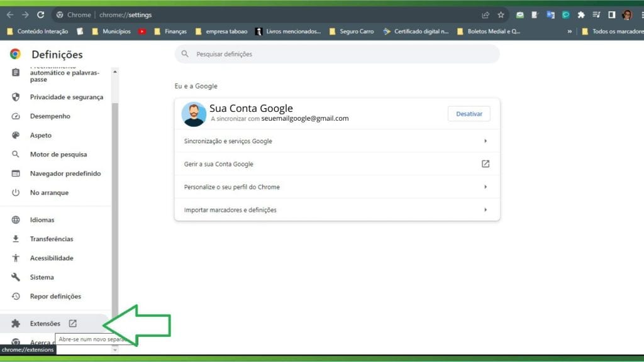The image size is (644, 362).
Task: Show more bookmarks with the overflow chevron
Action: (570, 31)
